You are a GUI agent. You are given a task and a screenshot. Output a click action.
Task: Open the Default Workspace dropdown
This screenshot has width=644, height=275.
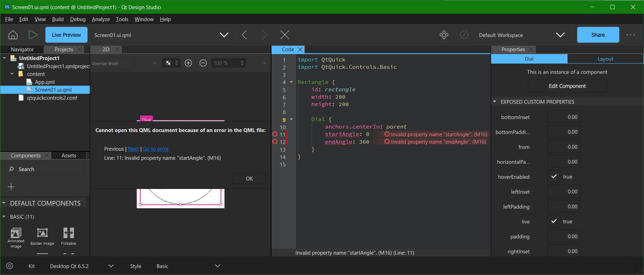(522, 35)
